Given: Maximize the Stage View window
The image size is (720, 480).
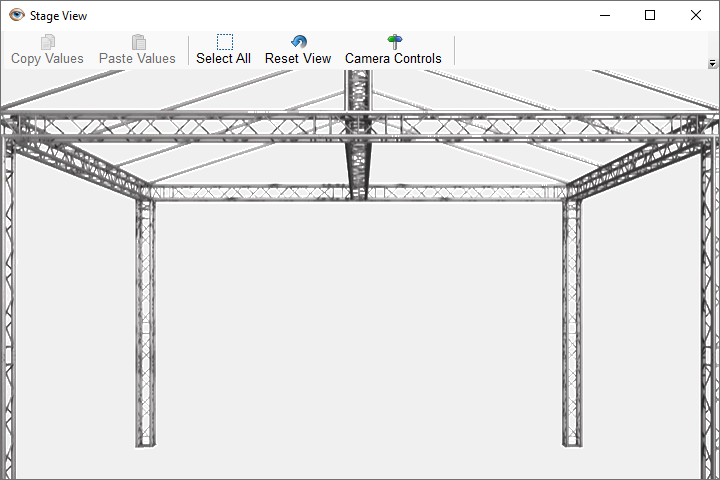Looking at the screenshot, I should 650,15.
